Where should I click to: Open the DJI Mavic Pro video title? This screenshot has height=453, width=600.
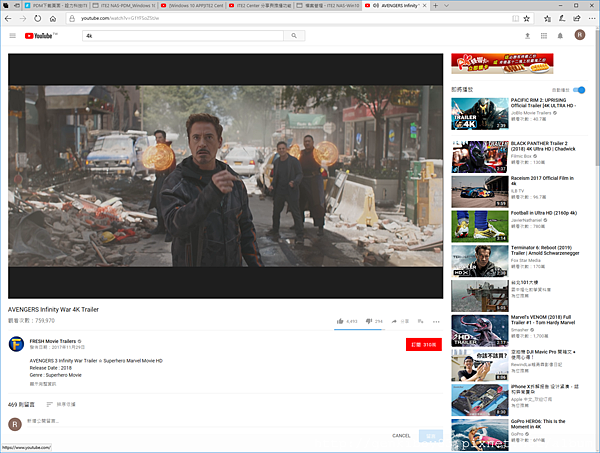543,354
